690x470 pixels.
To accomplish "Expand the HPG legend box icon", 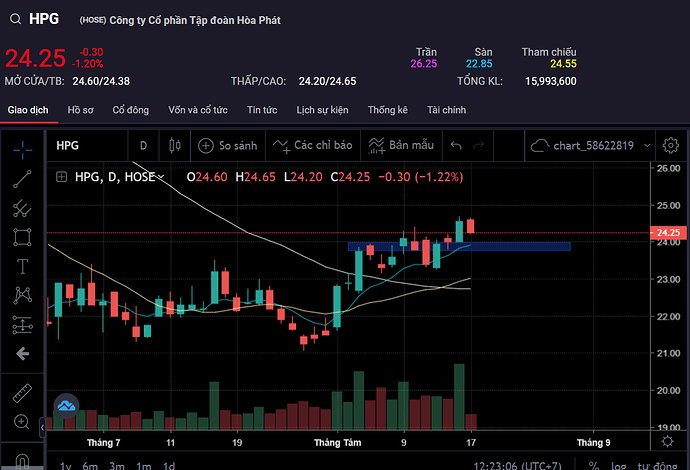I will click(x=62, y=177).
